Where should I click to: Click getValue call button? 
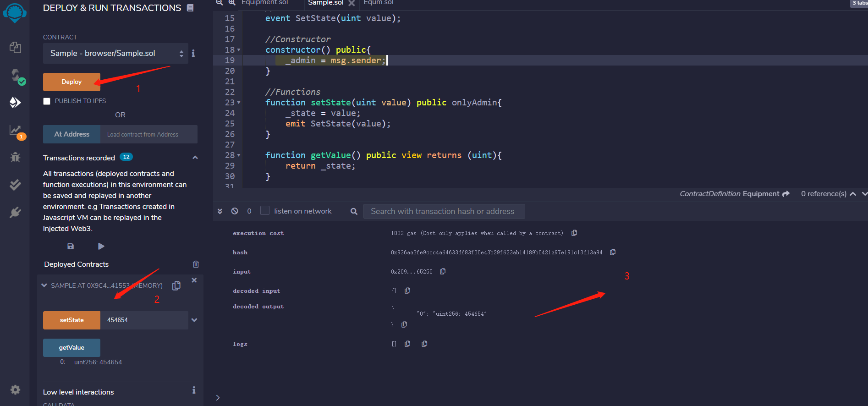coord(71,348)
